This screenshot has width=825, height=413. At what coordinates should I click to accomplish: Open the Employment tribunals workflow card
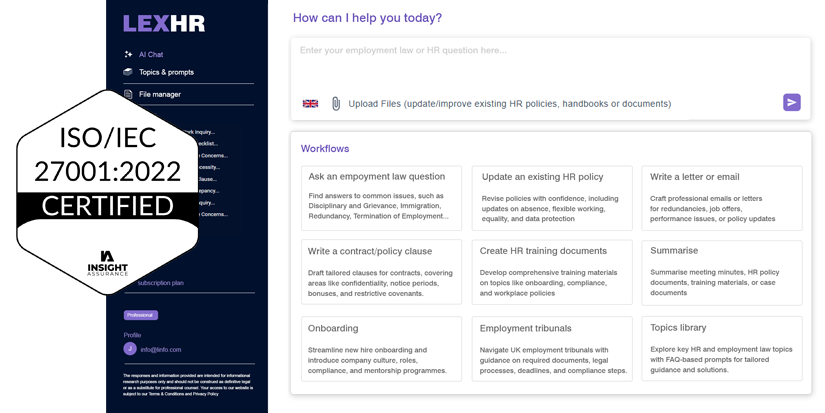[x=551, y=348]
